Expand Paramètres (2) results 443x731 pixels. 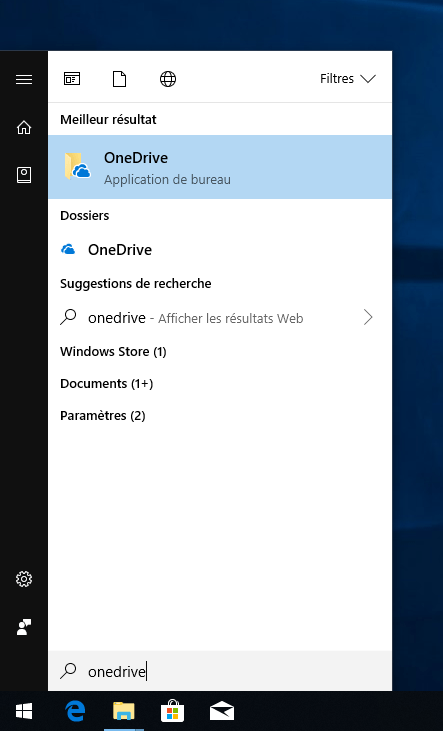point(103,415)
